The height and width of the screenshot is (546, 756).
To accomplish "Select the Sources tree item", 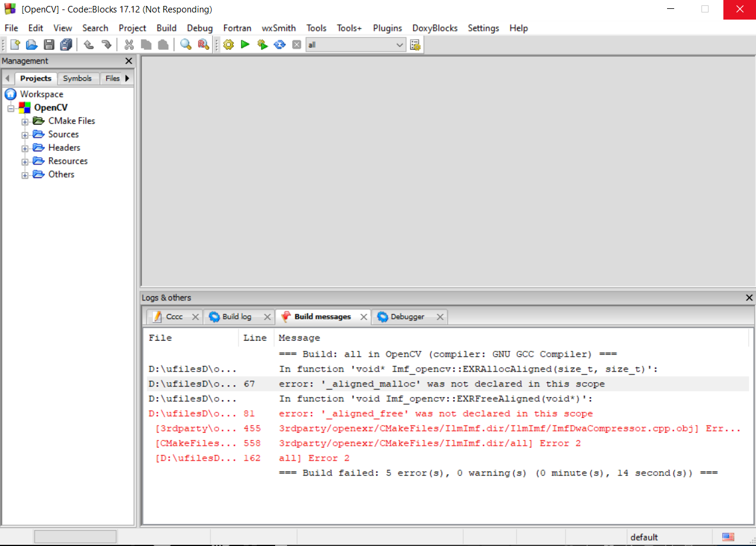I will coord(63,134).
